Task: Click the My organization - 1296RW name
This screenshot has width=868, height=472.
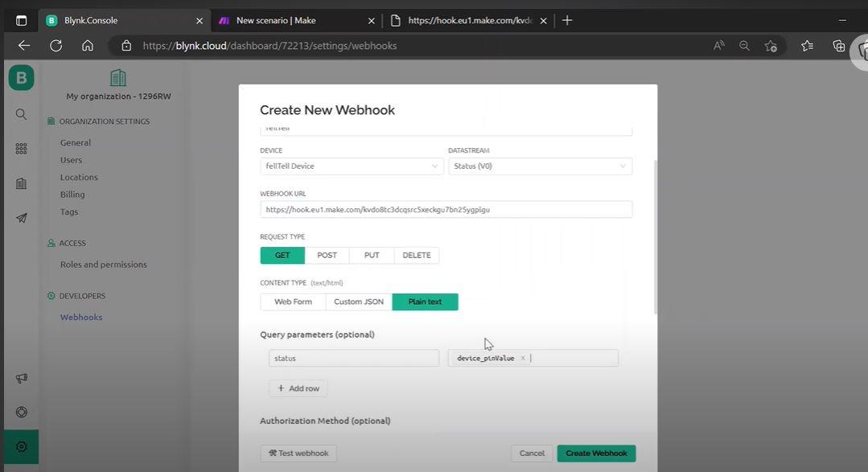Action: click(x=118, y=96)
